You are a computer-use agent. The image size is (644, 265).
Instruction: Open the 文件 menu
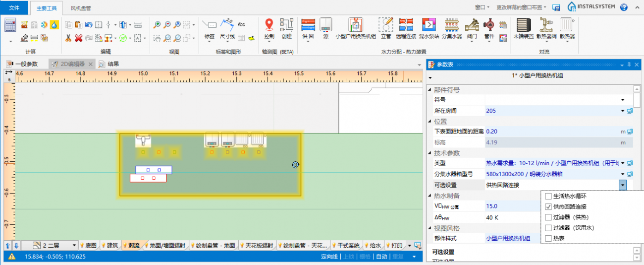pyautogui.click(x=14, y=8)
